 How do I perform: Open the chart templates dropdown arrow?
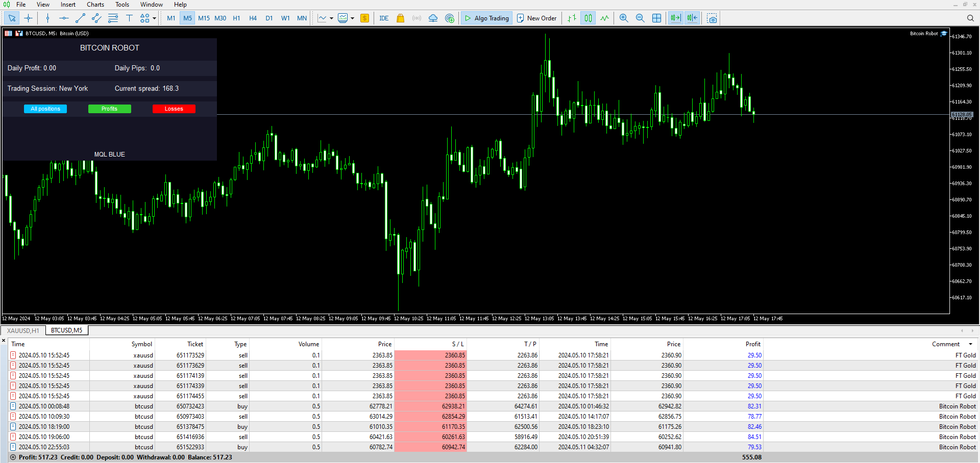(x=352, y=18)
